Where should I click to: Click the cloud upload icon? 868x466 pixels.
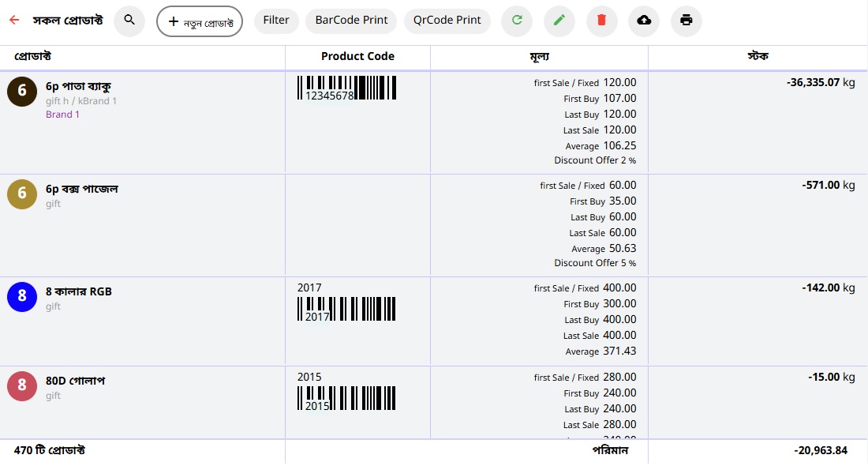(x=644, y=21)
